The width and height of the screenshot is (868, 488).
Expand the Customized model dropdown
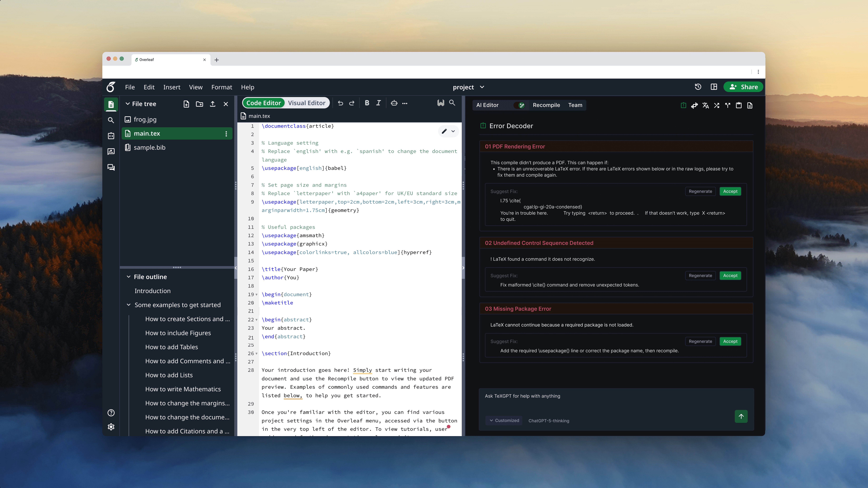pos(504,421)
